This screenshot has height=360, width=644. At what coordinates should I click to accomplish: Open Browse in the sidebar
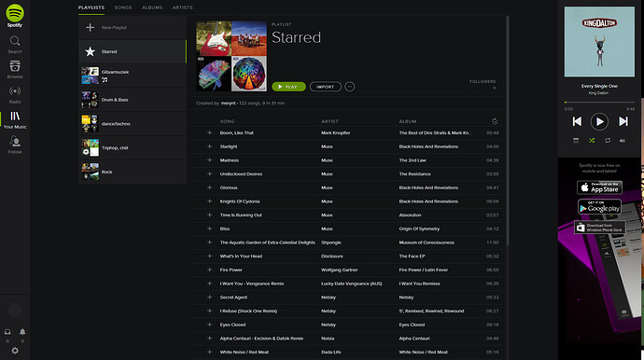(15, 69)
